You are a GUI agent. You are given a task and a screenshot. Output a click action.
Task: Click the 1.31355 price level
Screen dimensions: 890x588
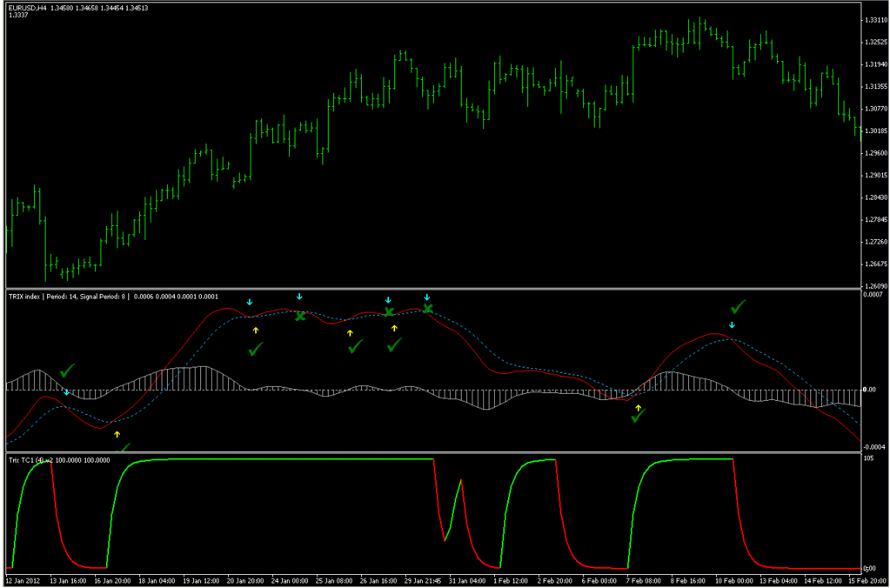tap(876, 86)
